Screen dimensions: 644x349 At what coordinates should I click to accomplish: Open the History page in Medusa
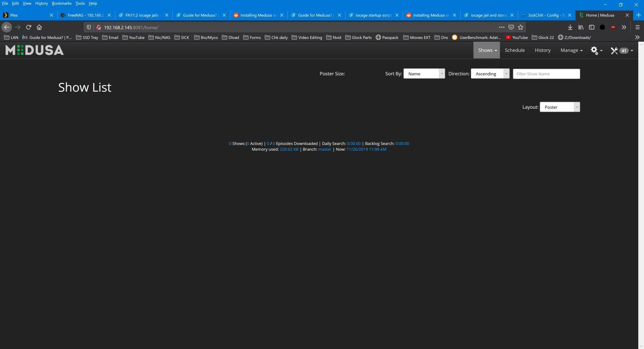click(x=542, y=50)
